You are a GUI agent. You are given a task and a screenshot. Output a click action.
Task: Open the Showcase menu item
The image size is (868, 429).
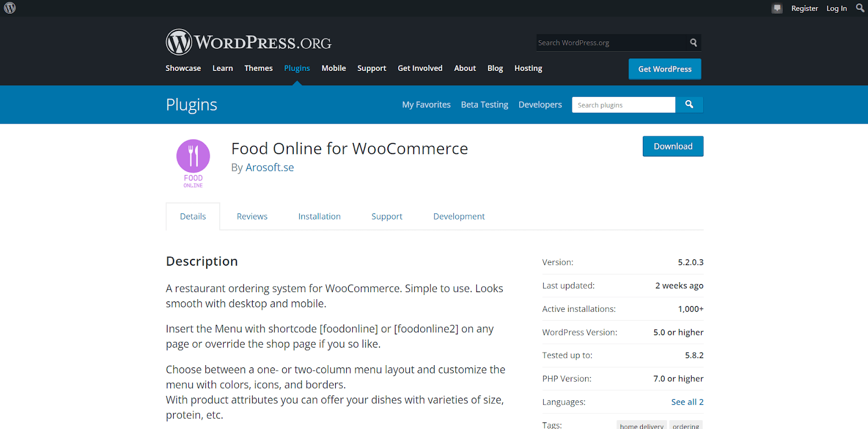coord(183,68)
